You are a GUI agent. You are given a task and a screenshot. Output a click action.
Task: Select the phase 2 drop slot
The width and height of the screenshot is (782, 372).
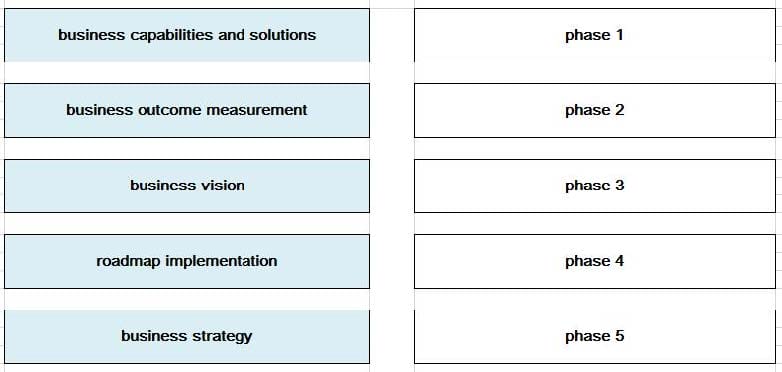point(595,110)
